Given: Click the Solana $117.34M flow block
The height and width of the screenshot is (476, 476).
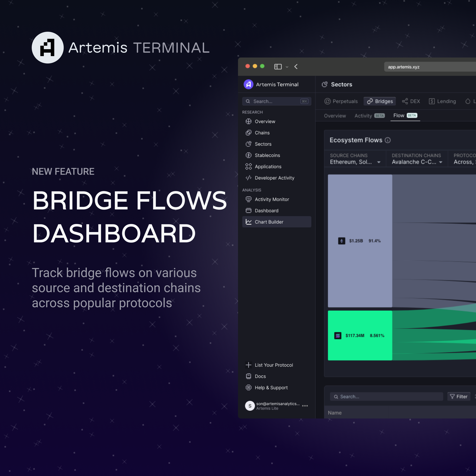Looking at the screenshot, I should pyautogui.click(x=360, y=335).
